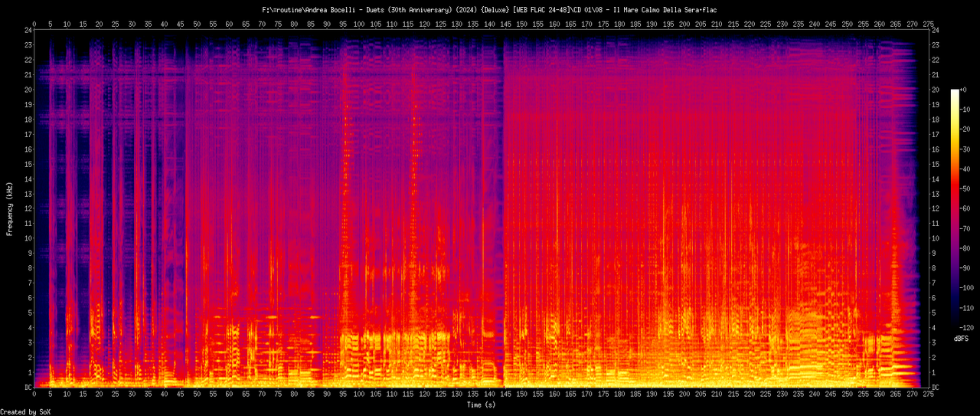Click "21" on the left frequency axis
980x416 pixels.
click(x=28, y=74)
